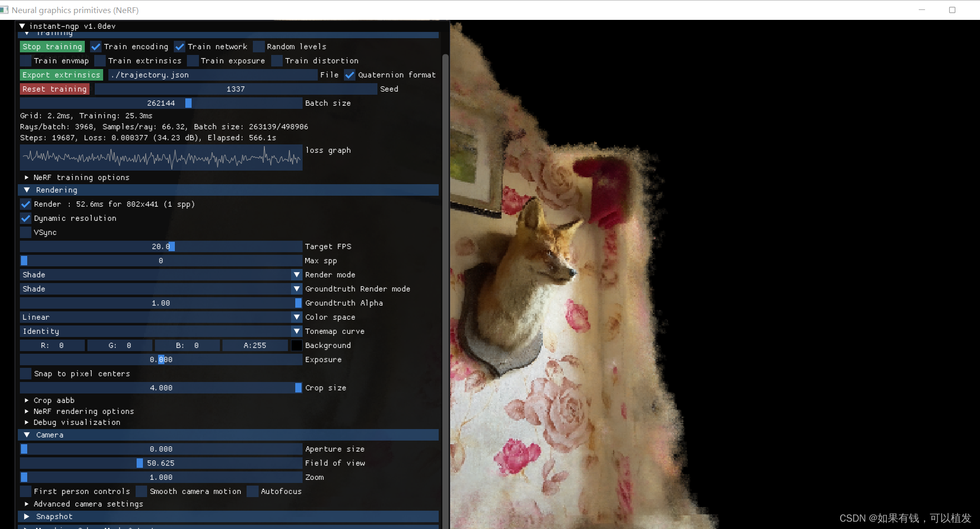Image resolution: width=980 pixels, height=529 pixels.
Task: Expand Advanced camera settings
Action: 84,504
